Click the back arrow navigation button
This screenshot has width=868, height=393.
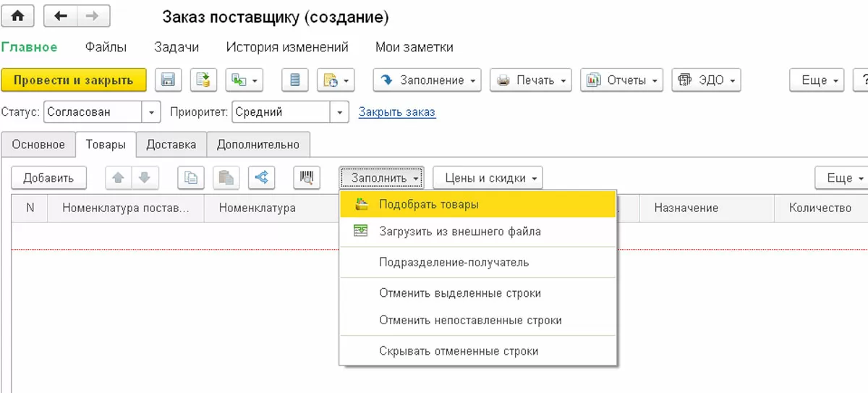61,16
